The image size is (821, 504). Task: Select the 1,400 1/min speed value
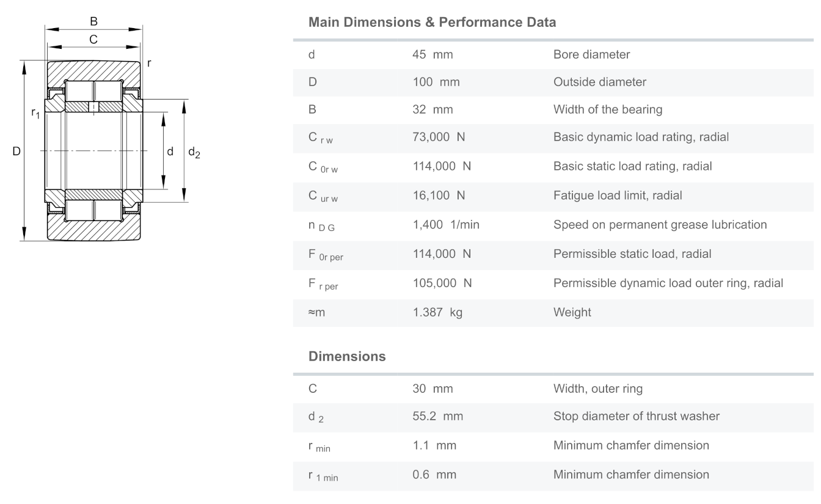446,224
